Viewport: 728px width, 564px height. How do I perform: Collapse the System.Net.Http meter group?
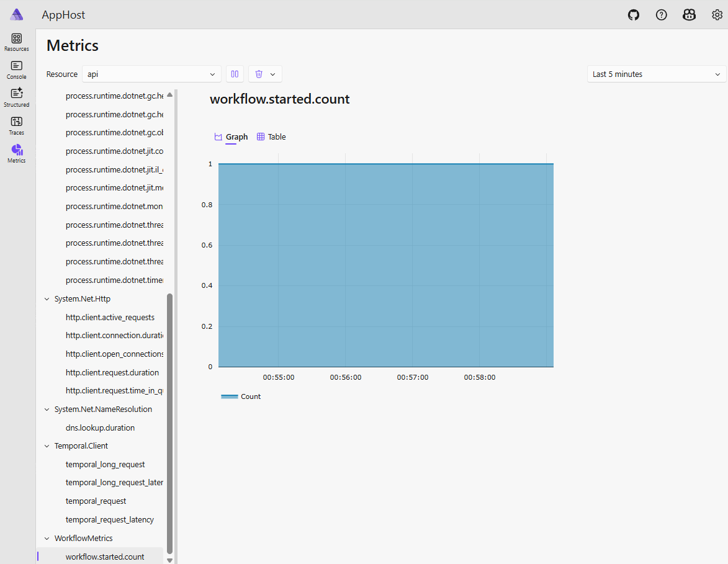coord(47,299)
